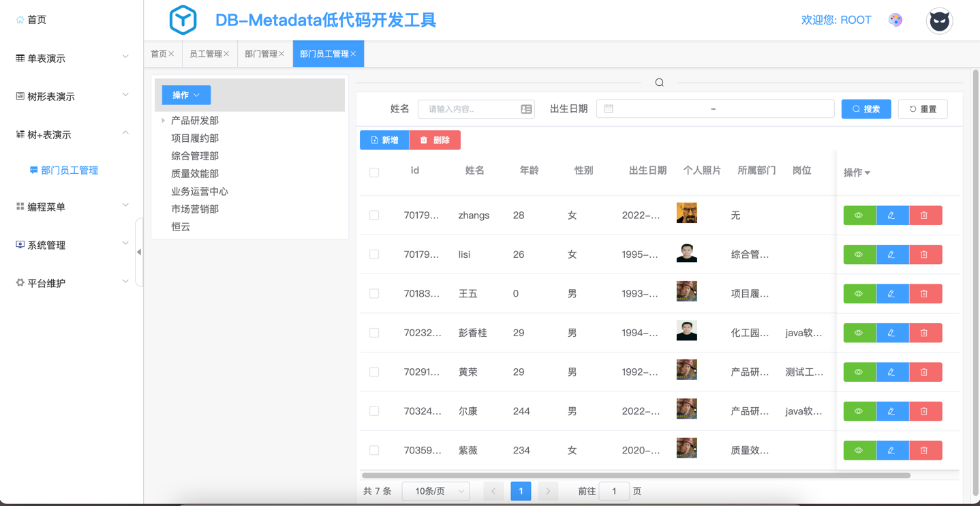Open the theme color palette icon
The width and height of the screenshot is (980, 506).
[895, 20]
